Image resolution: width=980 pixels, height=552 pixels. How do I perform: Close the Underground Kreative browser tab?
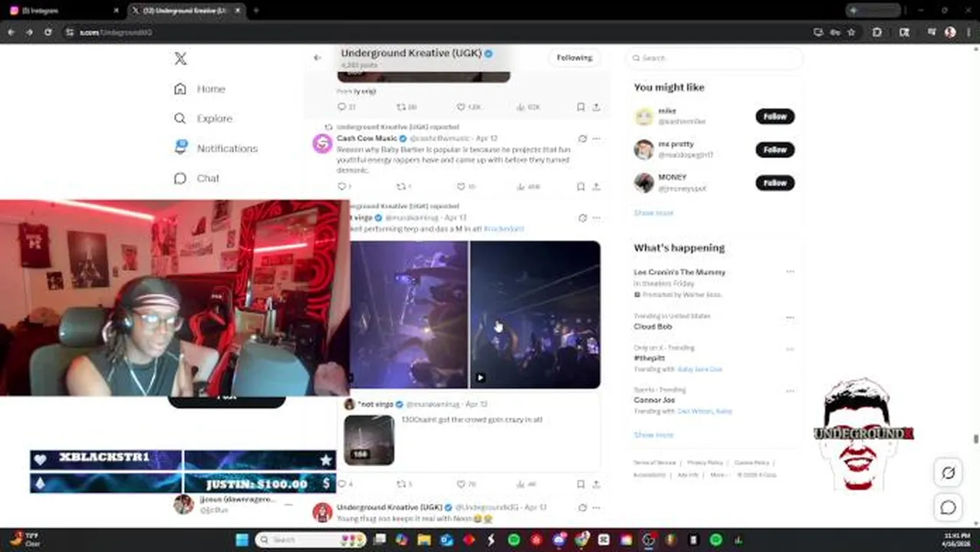[238, 11]
